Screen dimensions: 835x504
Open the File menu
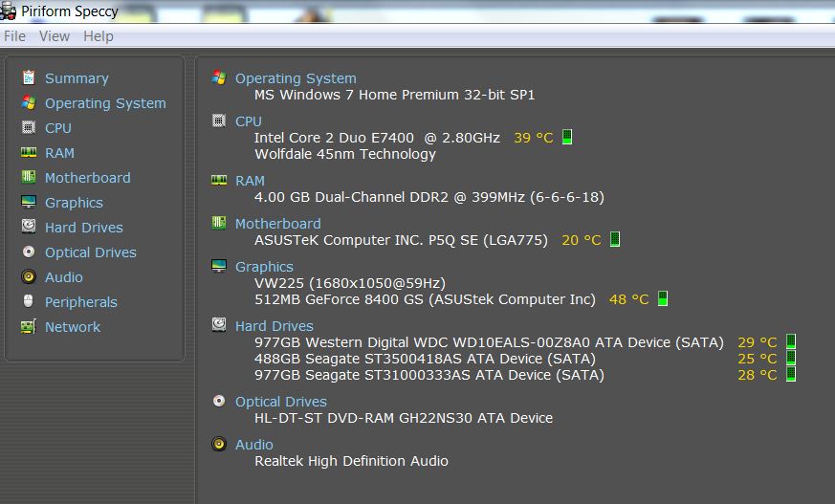pyautogui.click(x=14, y=36)
